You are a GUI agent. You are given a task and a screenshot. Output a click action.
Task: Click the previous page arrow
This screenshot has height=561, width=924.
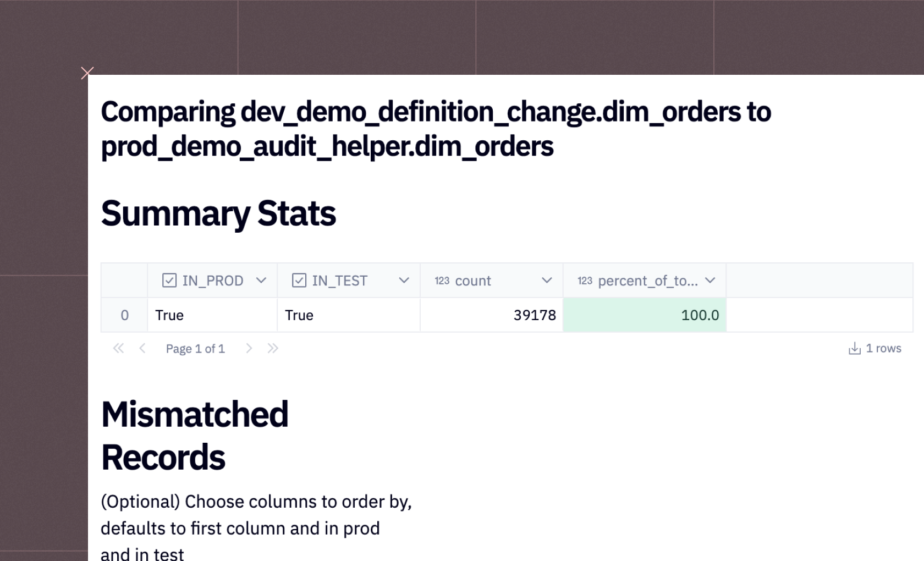pyautogui.click(x=142, y=348)
